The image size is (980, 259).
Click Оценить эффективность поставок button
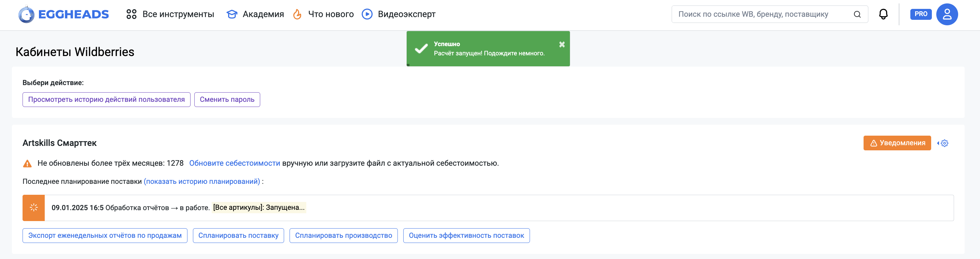point(466,235)
